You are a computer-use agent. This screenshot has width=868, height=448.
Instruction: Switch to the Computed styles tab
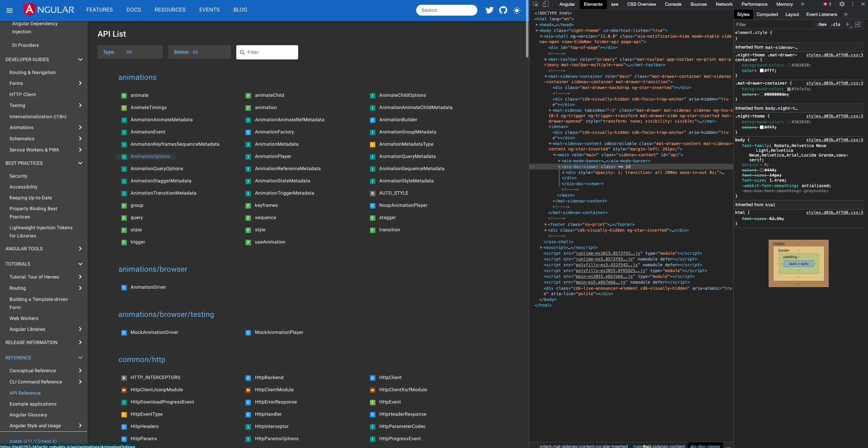point(767,14)
